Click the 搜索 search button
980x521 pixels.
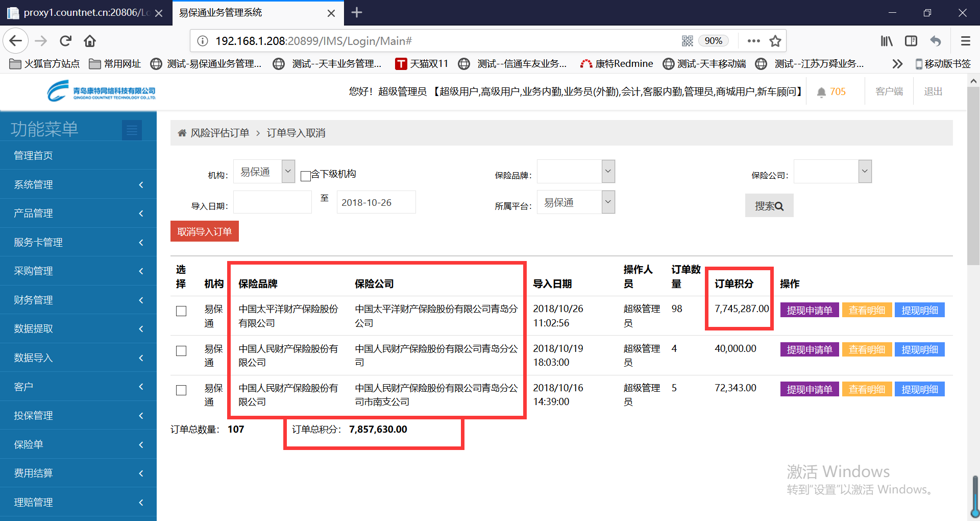[769, 205]
